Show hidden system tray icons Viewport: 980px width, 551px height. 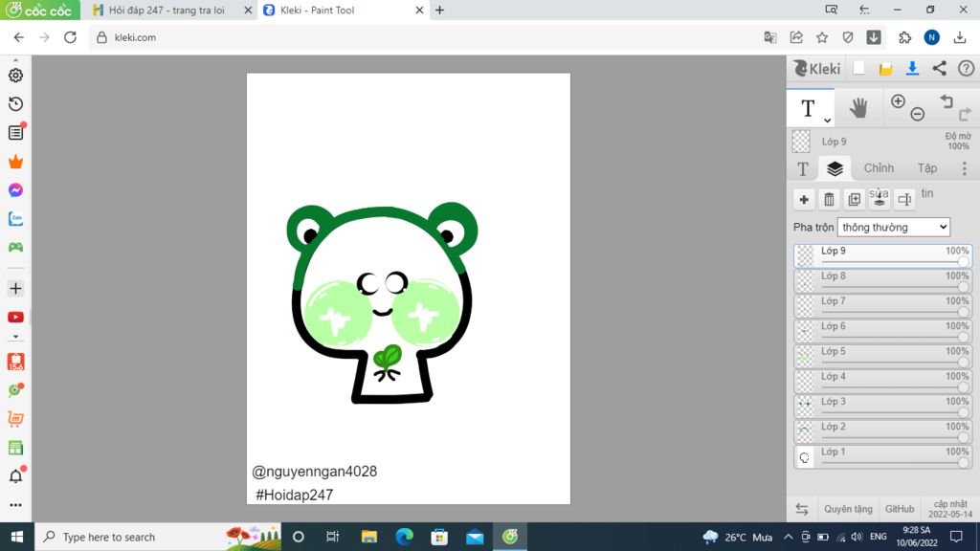point(789,537)
